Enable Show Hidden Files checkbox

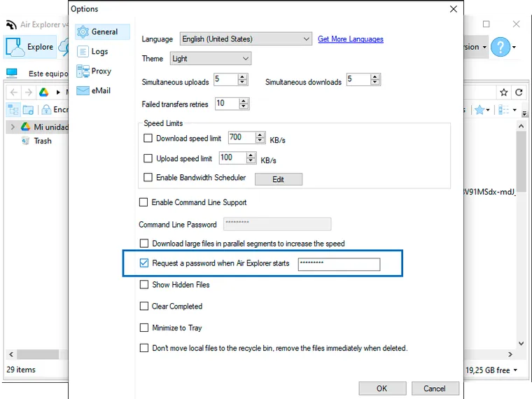[144, 284]
